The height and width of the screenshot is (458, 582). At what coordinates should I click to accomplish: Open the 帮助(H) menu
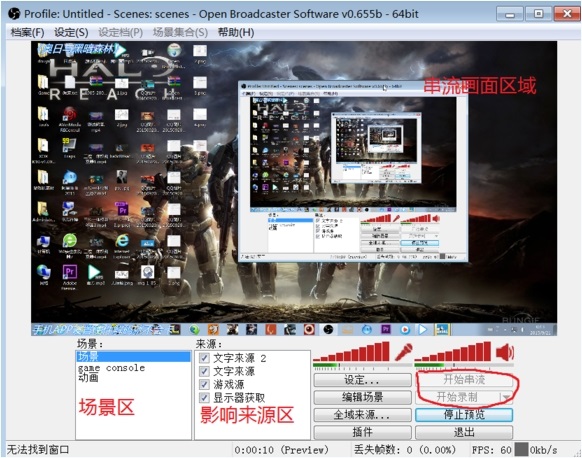(x=236, y=33)
